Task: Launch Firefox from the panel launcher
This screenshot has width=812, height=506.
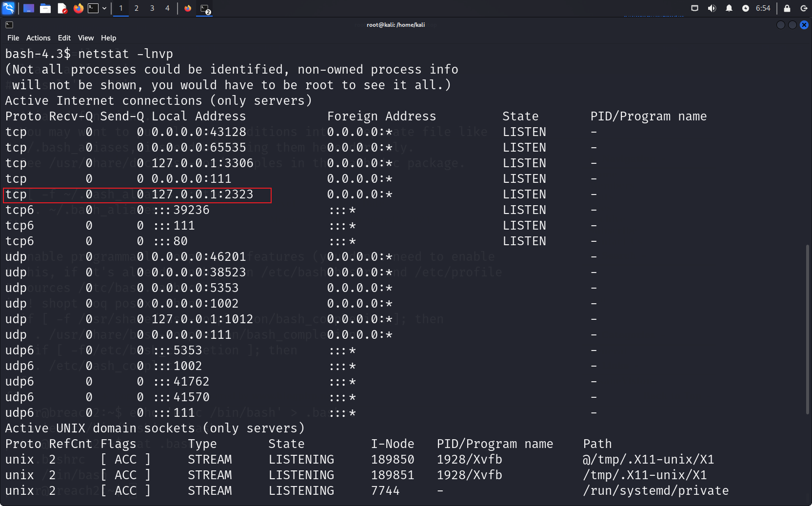Action: 78,8
